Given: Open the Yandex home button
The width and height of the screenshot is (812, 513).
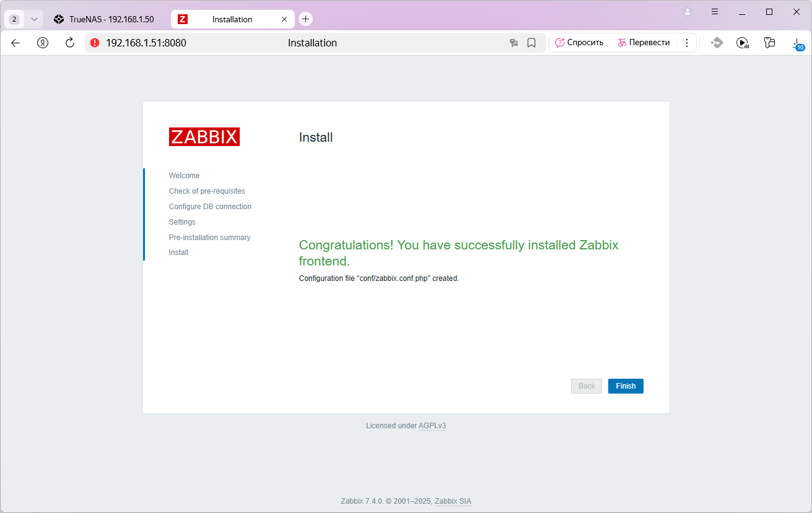Looking at the screenshot, I should point(43,43).
